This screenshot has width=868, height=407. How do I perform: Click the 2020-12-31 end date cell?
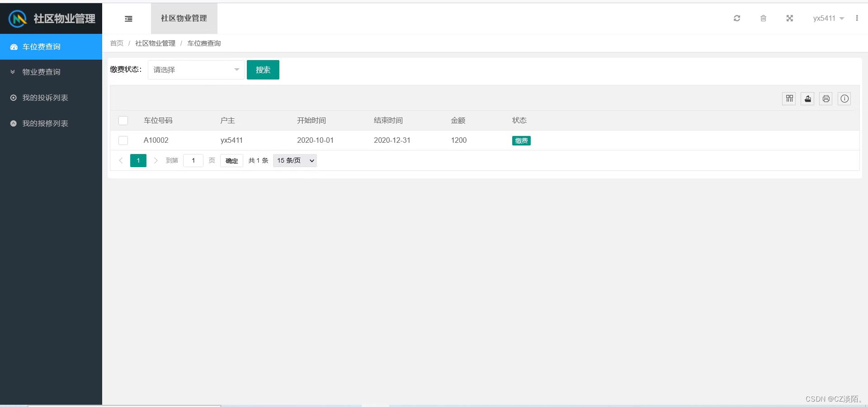(392, 140)
